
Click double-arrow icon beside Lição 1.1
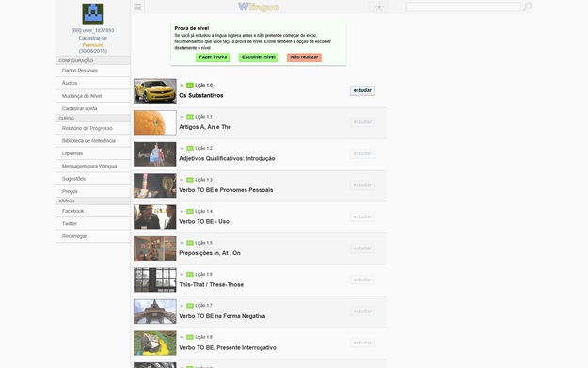tap(182, 117)
